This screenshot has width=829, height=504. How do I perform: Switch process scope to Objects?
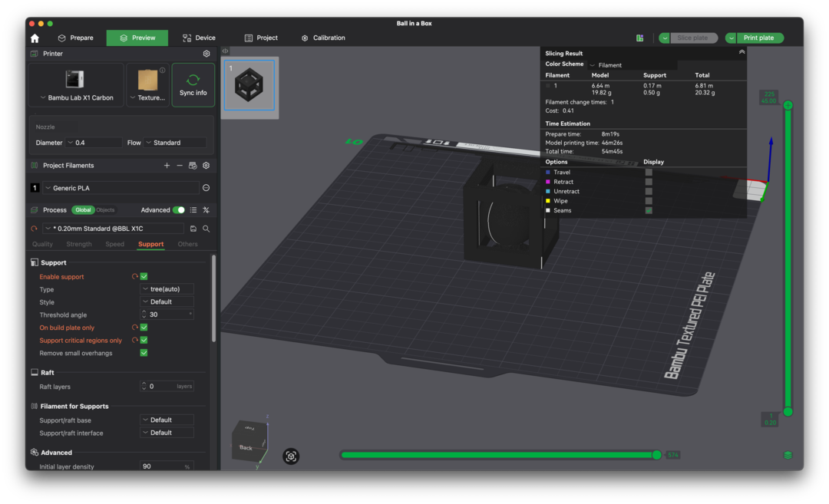click(x=105, y=209)
